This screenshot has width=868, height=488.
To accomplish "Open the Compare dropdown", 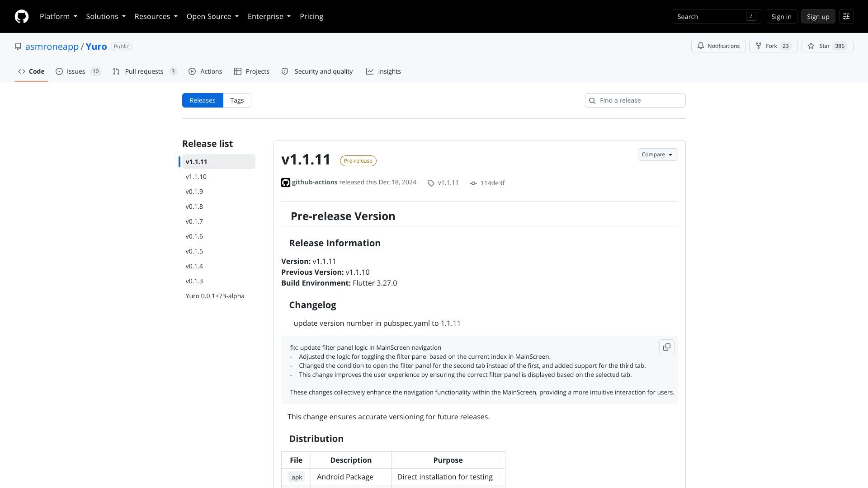I will [657, 155].
